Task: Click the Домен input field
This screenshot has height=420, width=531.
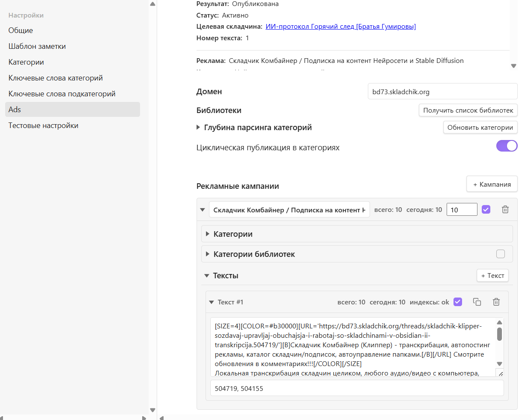Action: click(442, 92)
